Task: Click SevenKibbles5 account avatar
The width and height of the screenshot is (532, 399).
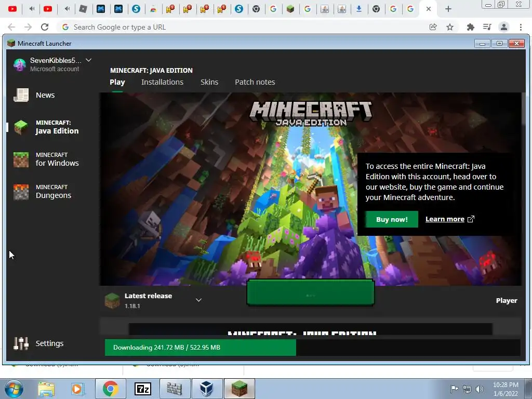Action: tap(20, 64)
